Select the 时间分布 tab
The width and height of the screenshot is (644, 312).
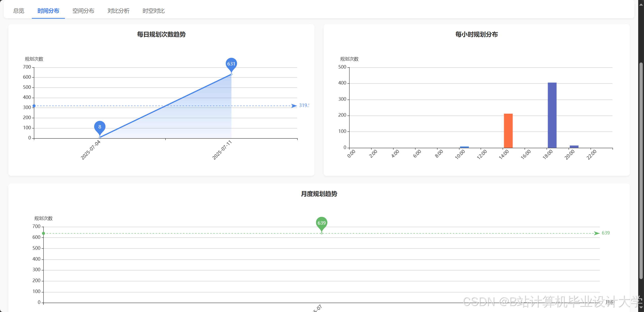coord(48,11)
